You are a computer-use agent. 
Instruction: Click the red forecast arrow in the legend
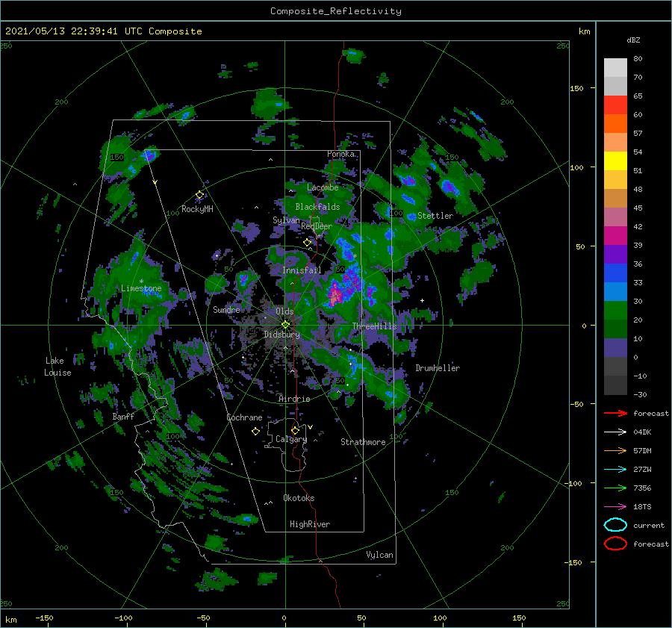pos(615,413)
